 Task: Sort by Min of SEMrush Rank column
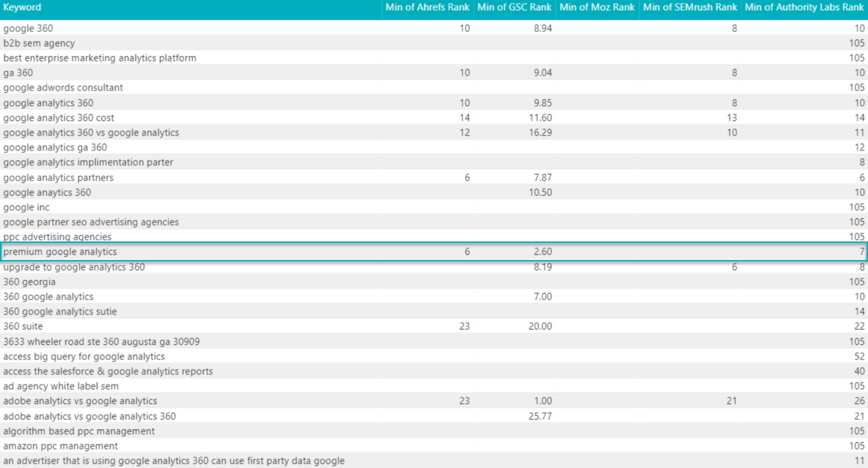690,7
